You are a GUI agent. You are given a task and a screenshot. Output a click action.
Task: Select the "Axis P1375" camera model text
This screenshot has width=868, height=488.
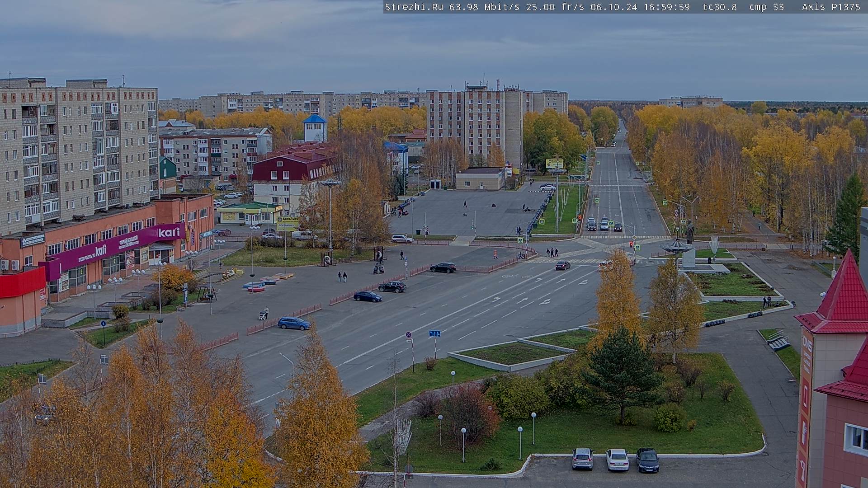pyautogui.click(x=831, y=7)
